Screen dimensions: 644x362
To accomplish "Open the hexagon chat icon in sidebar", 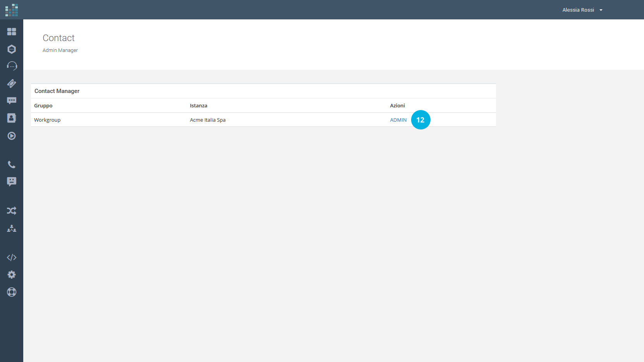I will tap(12, 49).
